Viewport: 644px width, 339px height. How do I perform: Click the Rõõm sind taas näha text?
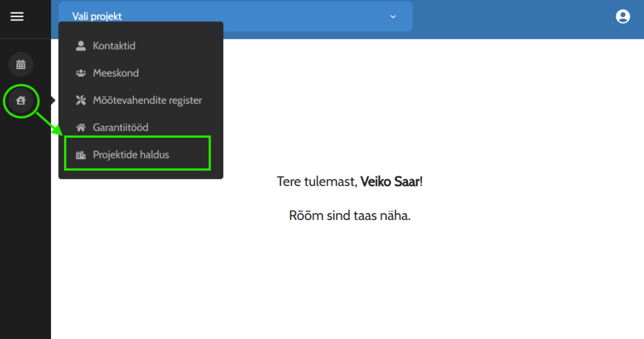pyautogui.click(x=349, y=216)
